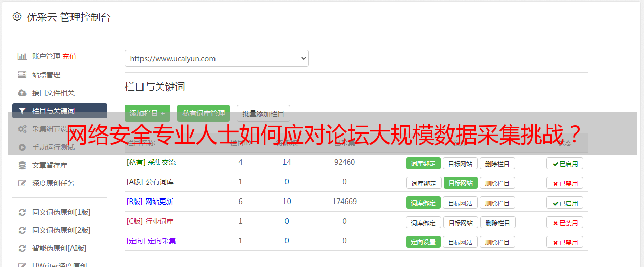Click the refresh icon for 同义词伪原创[2版]
644x267 pixels.
[x=22, y=230]
